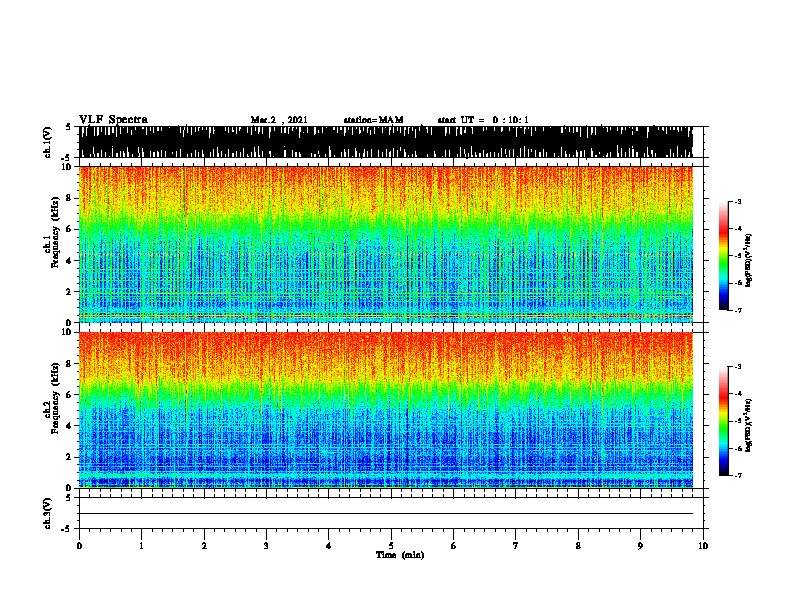Click the ch.2 spectrogram color scale bar
Image resolution: width=792 pixels, height=612 pixels.
[723, 421]
